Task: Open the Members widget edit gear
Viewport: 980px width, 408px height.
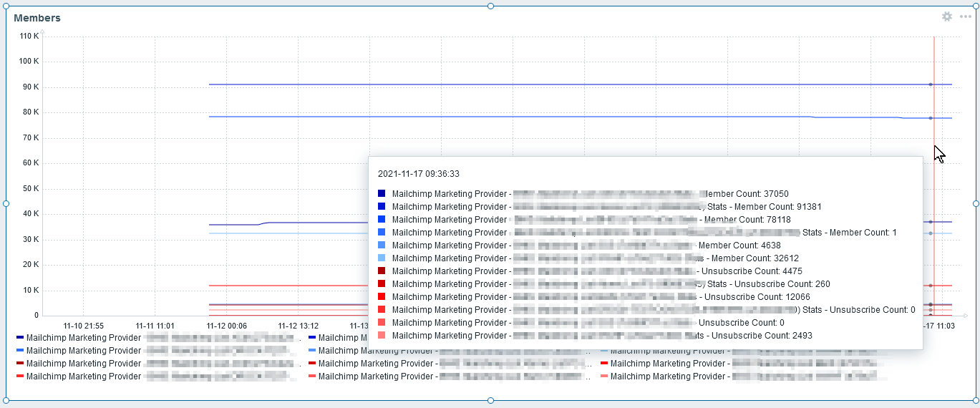Action: 947,16
